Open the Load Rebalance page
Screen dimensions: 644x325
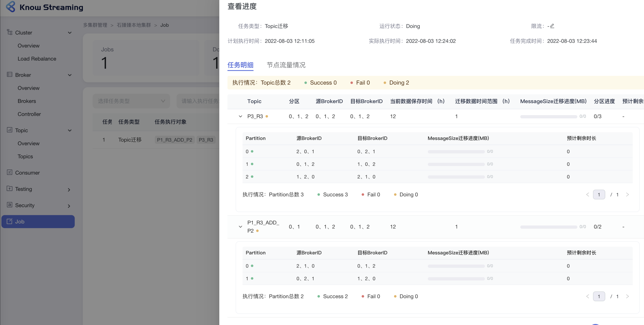[37, 59]
